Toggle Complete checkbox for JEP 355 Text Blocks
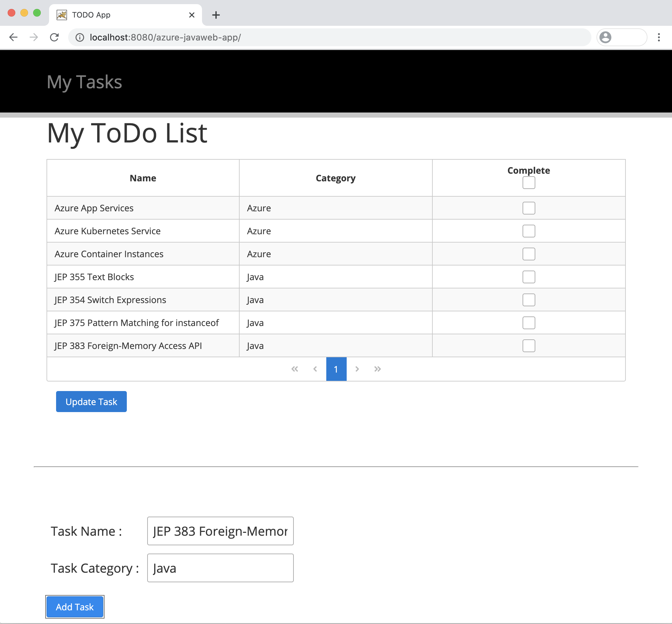 (x=528, y=277)
